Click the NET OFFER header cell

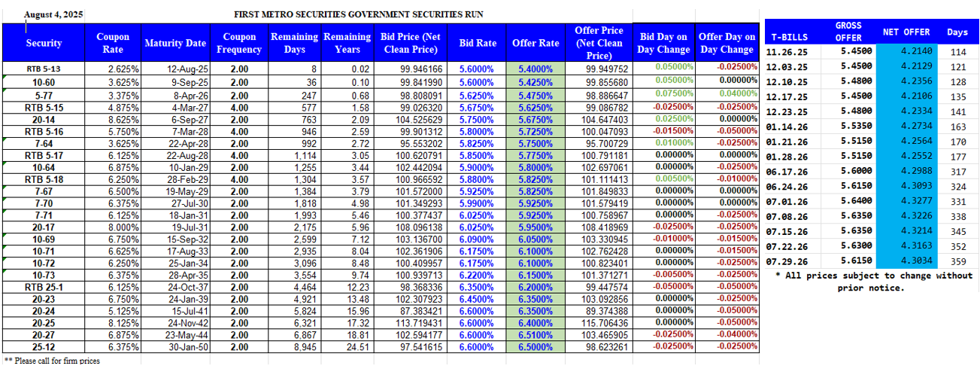click(906, 32)
